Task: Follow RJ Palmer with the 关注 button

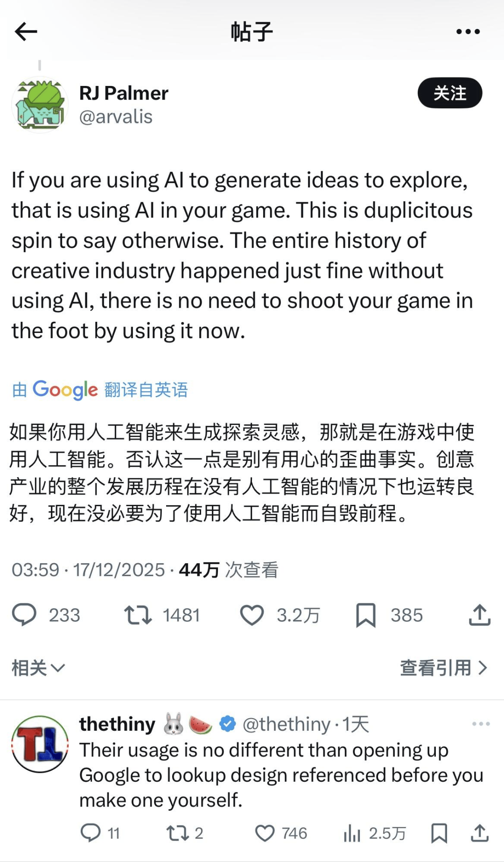Action: (450, 93)
